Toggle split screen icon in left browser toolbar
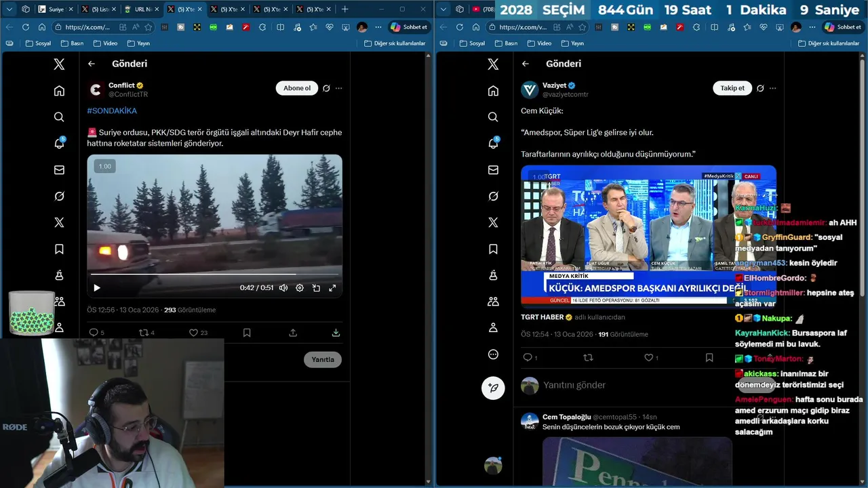The image size is (868, 488). [281, 27]
